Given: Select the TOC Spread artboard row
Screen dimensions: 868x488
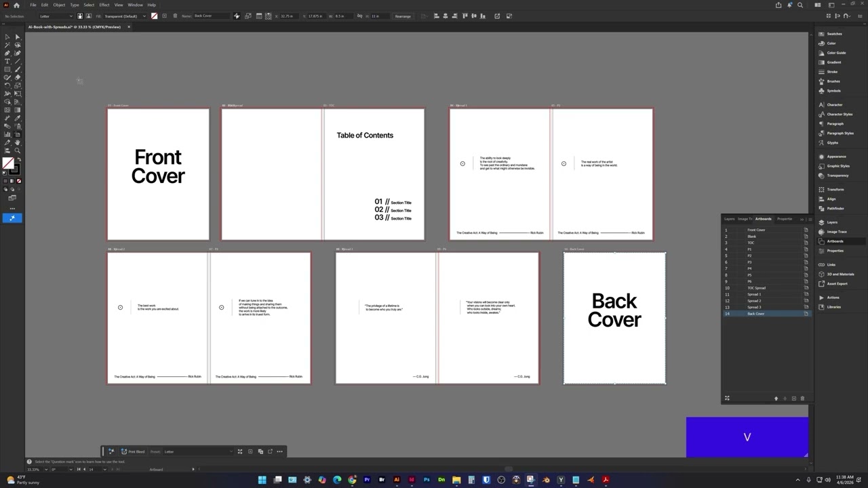Looking at the screenshot, I should (x=766, y=288).
